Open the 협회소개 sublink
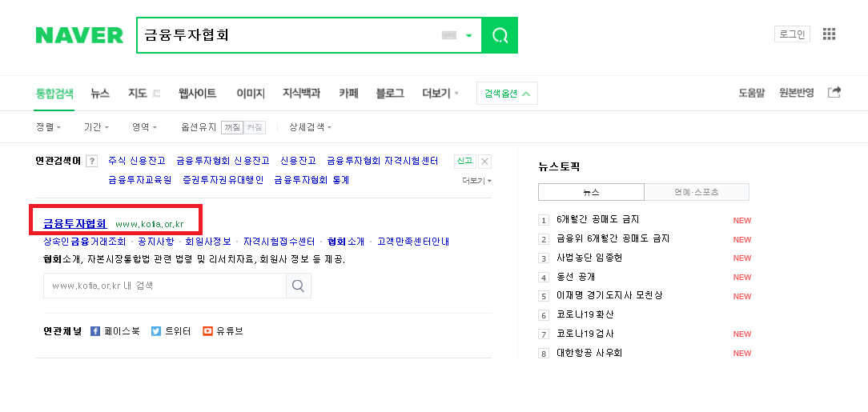This screenshot has height=412, width=868. coord(346,242)
